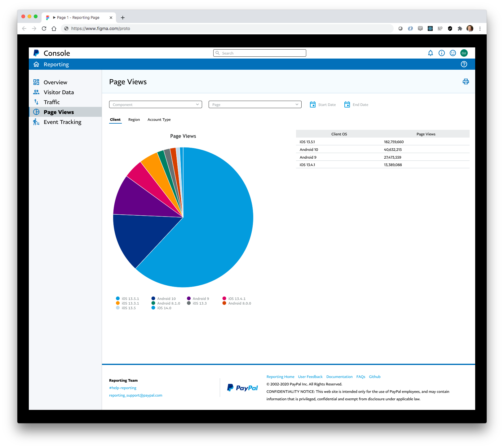Image resolution: width=504 pixels, height=448 pixels.
Task: Click the #help-reporting link
Action: pyautogui.click(x=122, y=388)
